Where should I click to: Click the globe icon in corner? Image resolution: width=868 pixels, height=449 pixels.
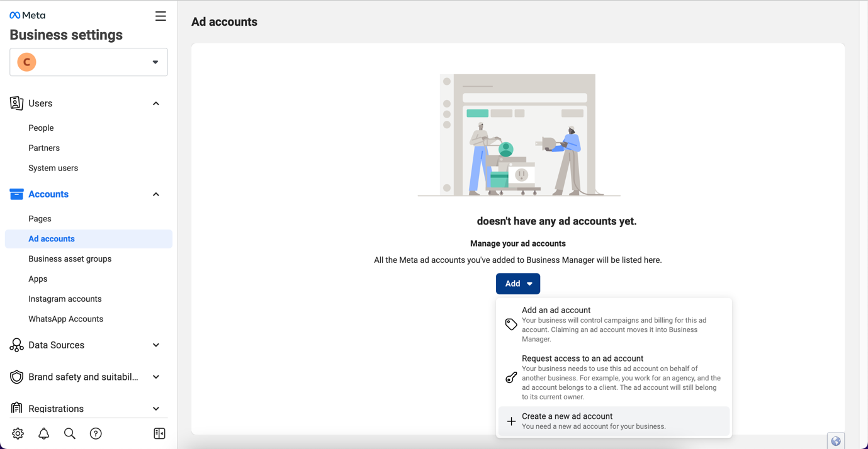(835, 441)
